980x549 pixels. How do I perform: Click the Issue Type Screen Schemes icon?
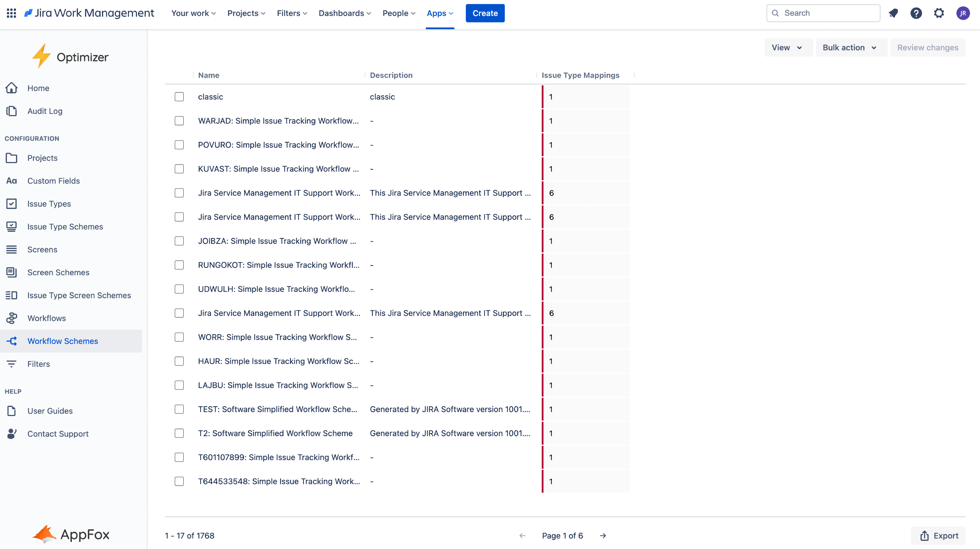point(11,295)
